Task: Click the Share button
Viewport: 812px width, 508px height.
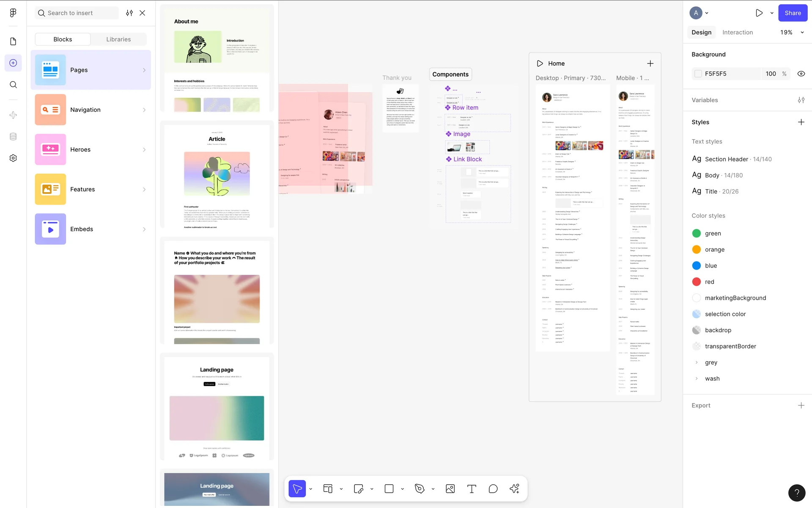Action: click(793, 13)
